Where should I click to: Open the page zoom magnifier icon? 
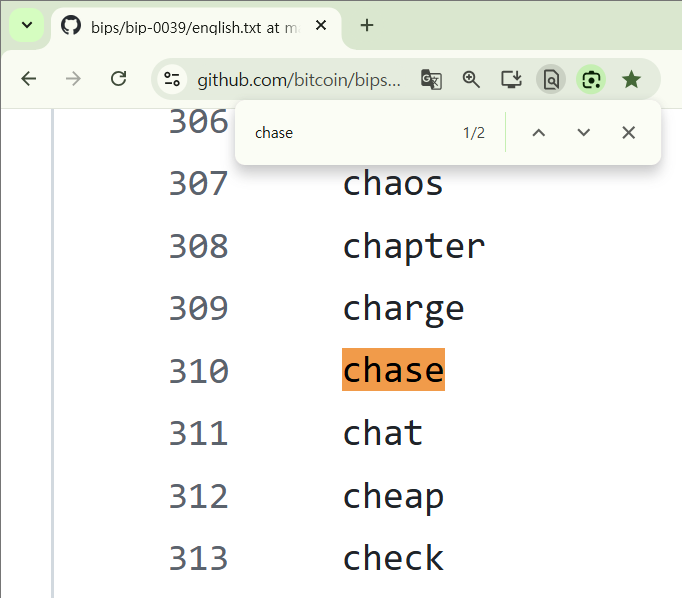pos(471,79)
